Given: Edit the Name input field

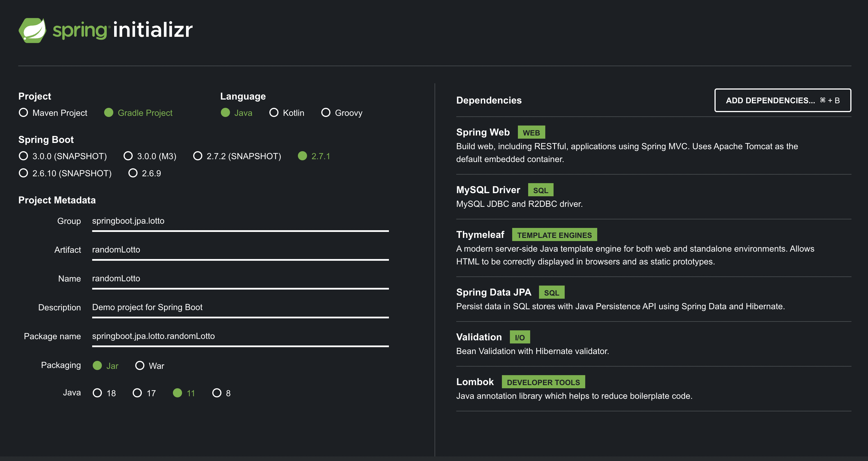Looking at the screenshot, I should [x=240, y=279].
